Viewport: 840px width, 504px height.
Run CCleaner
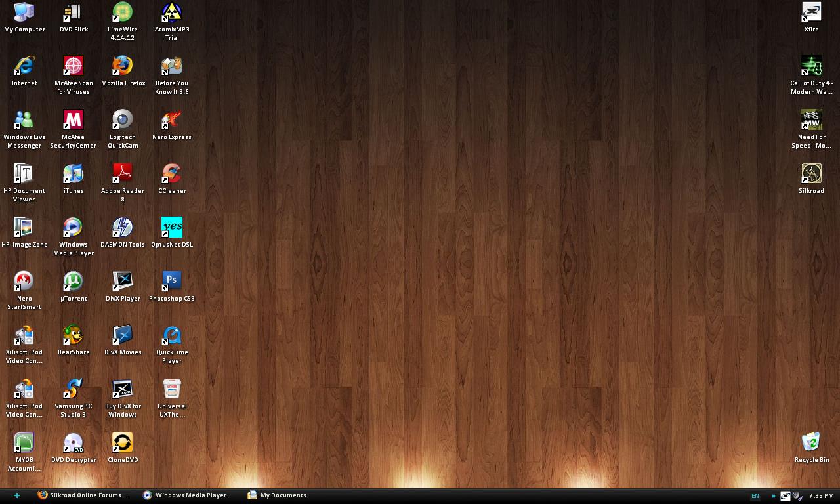[171, 173]
